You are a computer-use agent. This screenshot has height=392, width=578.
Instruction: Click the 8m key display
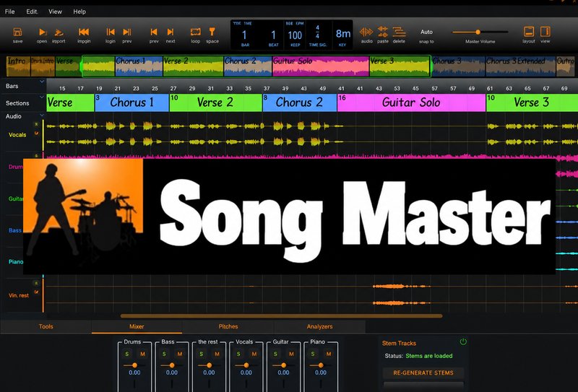(342, 34)
